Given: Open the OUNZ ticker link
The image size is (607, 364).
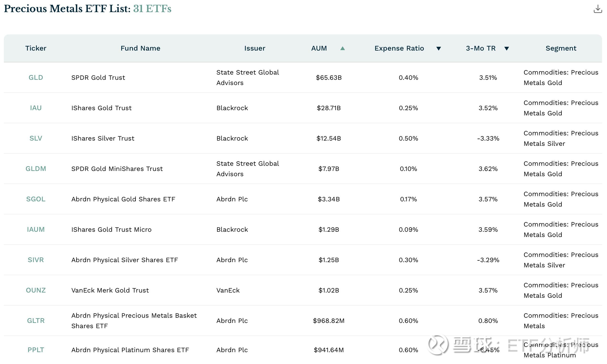Looking at the screenshot, I should click(x=36, y=290).
